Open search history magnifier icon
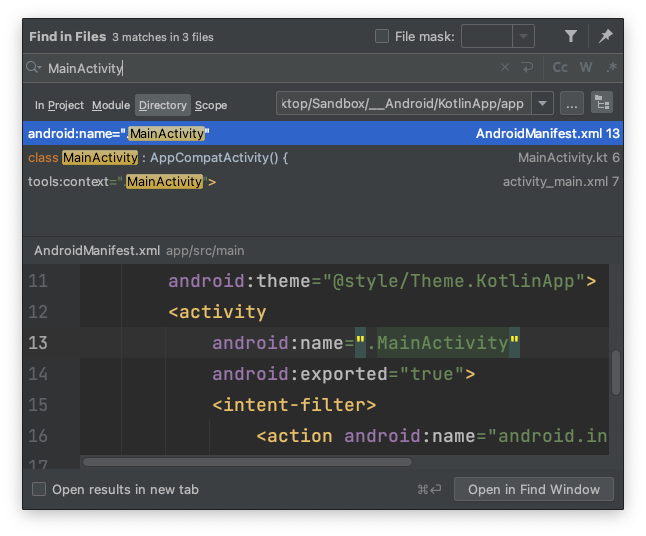Image resolution: width=646 pixels, height=536 pixels. point(34,67)
